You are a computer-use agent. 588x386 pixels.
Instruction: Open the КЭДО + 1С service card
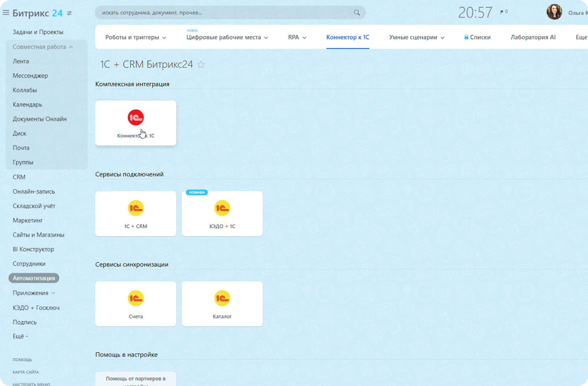point(222,213)
